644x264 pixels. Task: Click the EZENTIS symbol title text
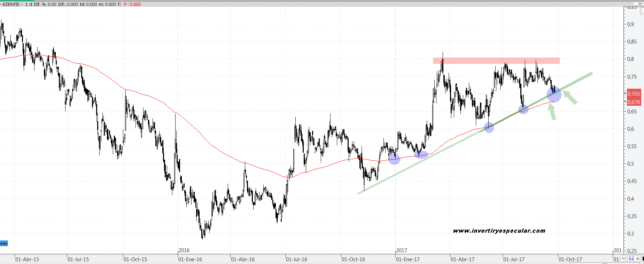coord(11,4)
